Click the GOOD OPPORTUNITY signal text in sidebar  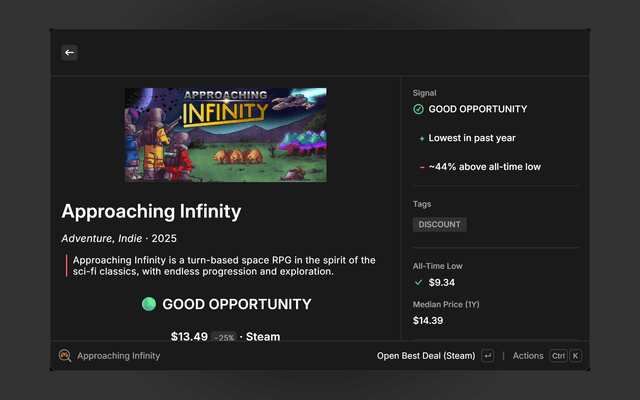478,109
